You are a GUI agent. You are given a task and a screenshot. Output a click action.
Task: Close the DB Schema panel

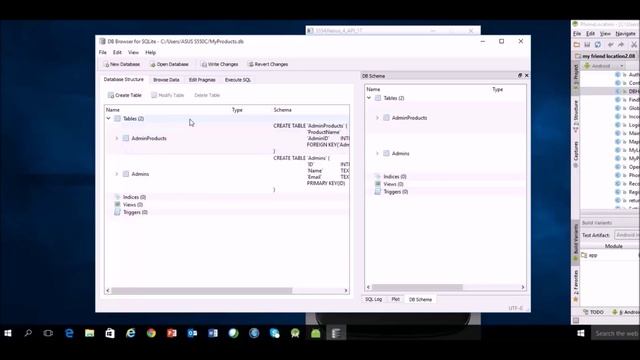tap(527, 76)
